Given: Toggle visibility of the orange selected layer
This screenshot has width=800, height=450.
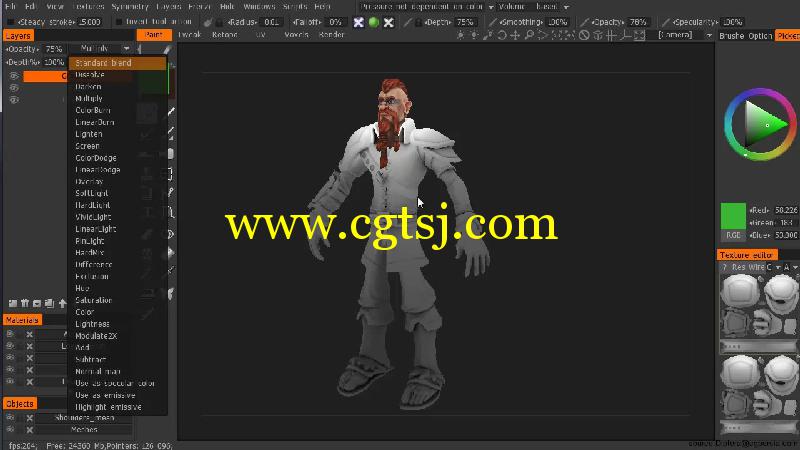Looking at the screenshot, I should pyautogui.click(x=14, y=76).
